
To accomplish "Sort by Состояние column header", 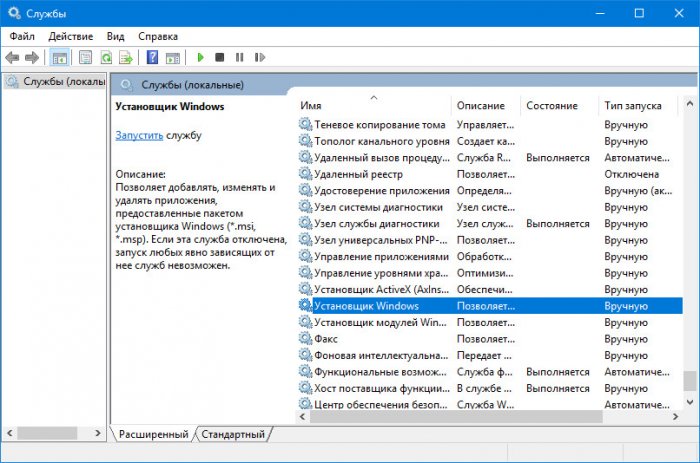I will coord(559,105).
